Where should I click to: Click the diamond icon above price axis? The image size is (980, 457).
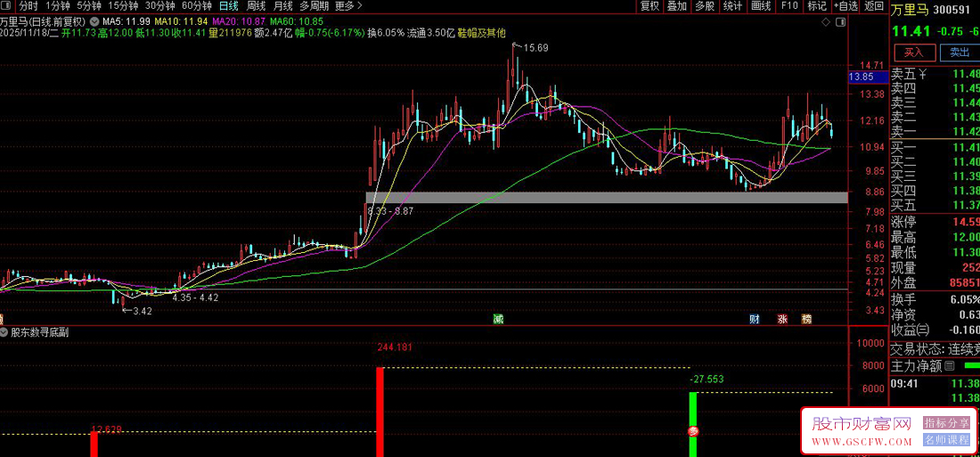(x=826, y=22)
